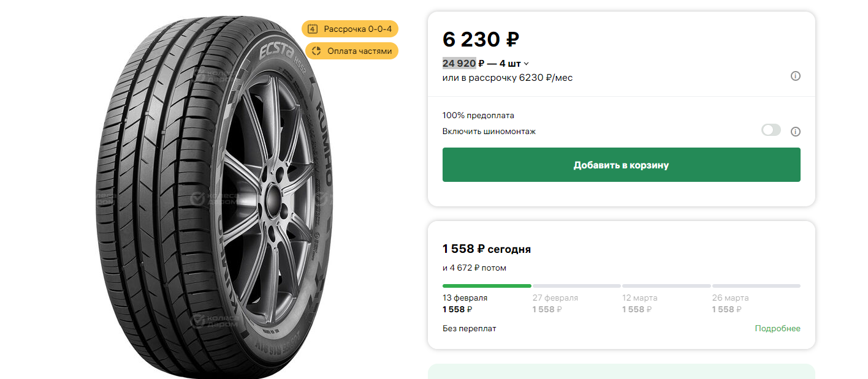Select the Оплата частями badge
The width and height of the screenshot is (868, 379).
coord(351,51)
